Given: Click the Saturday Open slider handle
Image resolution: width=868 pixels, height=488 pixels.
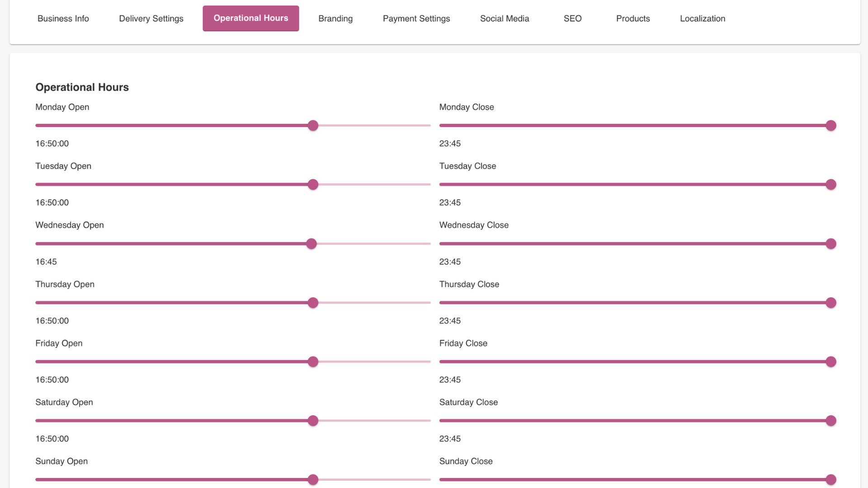Looking at the screenshot, I should (313, 421).
